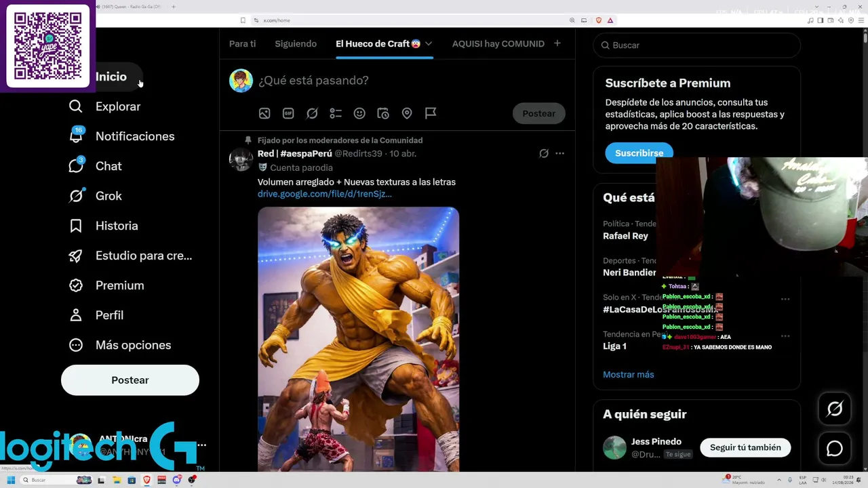868x488 pixels.
Task: Add a poll to the post
Action: tap(336, 113)
